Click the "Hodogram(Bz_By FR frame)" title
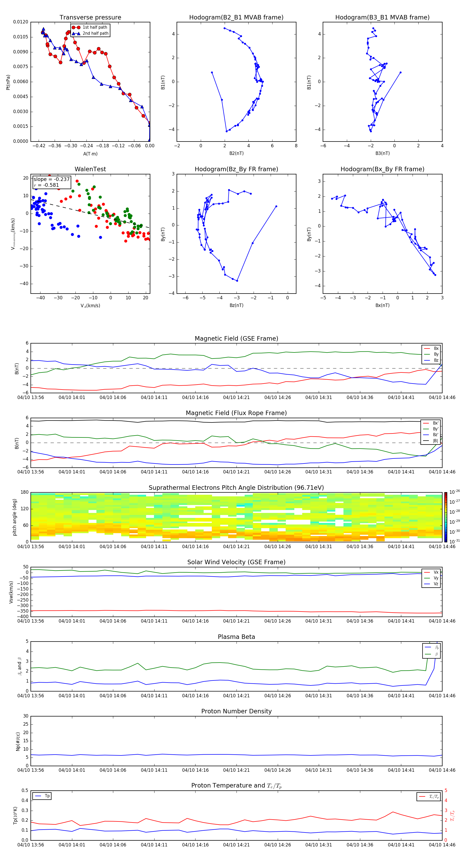The height and width of the screenshot is (868, 473). click(236, 169)
